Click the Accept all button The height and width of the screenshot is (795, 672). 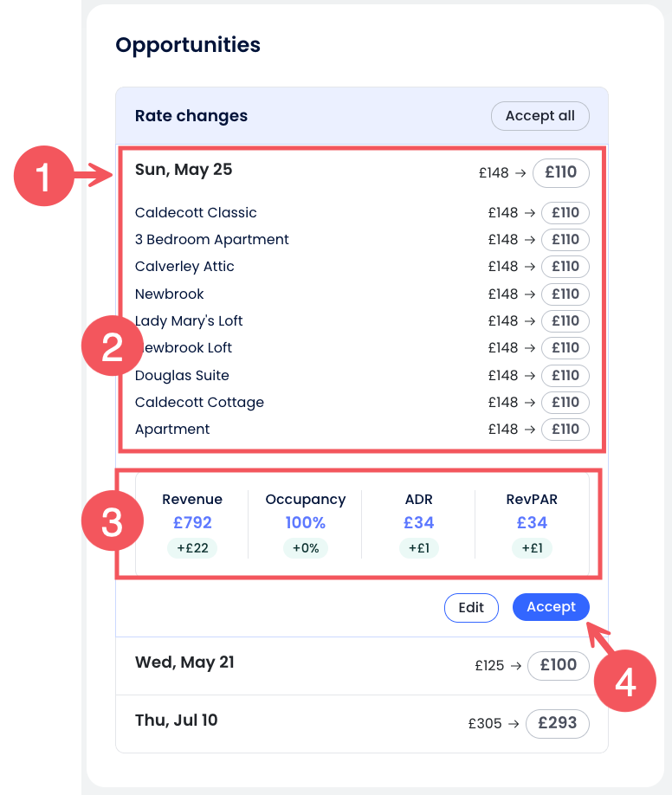tap(540, 116)
